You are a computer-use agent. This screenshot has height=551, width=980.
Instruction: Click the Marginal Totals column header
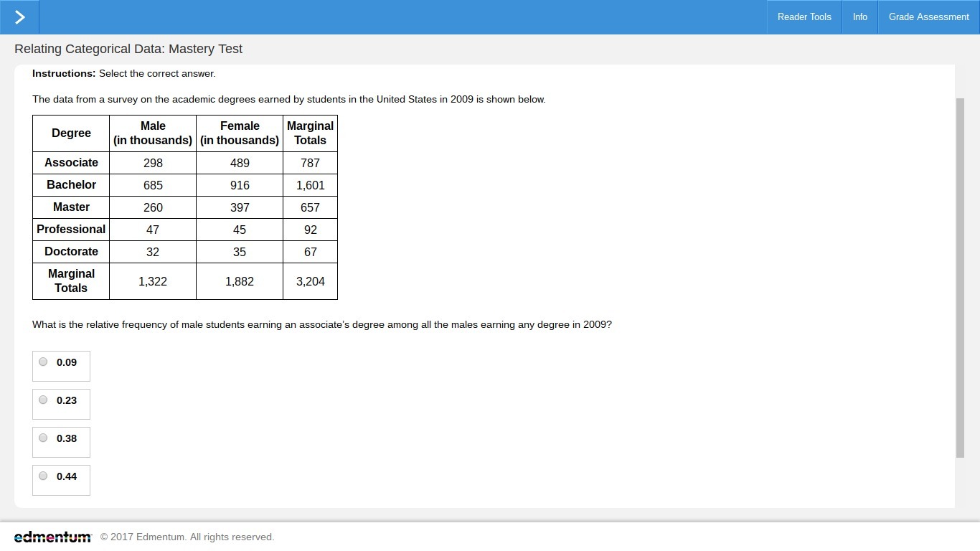[310, 133]
